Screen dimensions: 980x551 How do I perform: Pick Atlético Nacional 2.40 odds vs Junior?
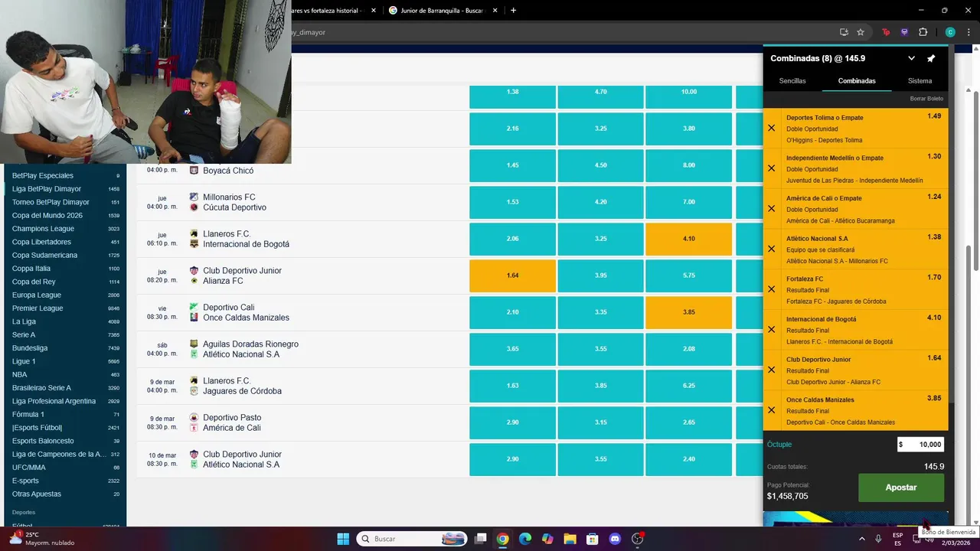pyautogui.click(x=688, y=459)
